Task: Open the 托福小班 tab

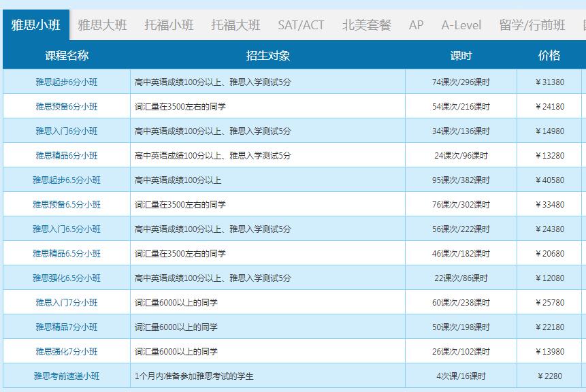Action: [x=169, y=25]
